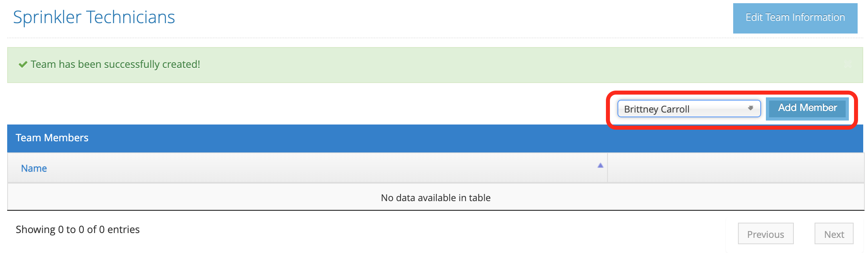Click the member select dropdown arrow icon
This screenshot has height=253, width=868.
click(x=750, y=108)
